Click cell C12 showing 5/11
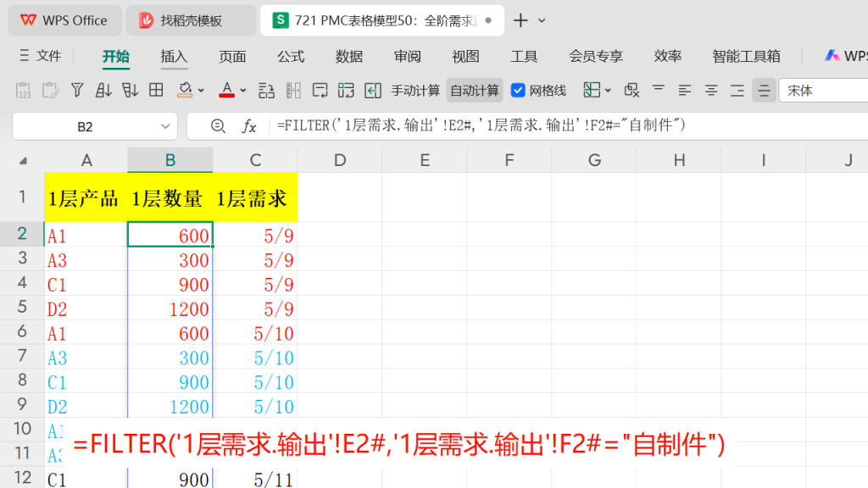 point(255,479)
